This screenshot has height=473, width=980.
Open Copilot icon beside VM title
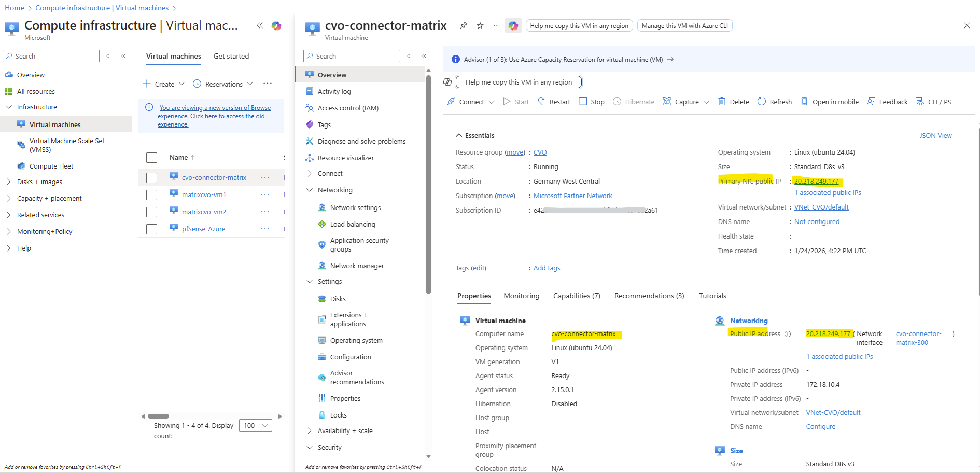click(513, 26)
